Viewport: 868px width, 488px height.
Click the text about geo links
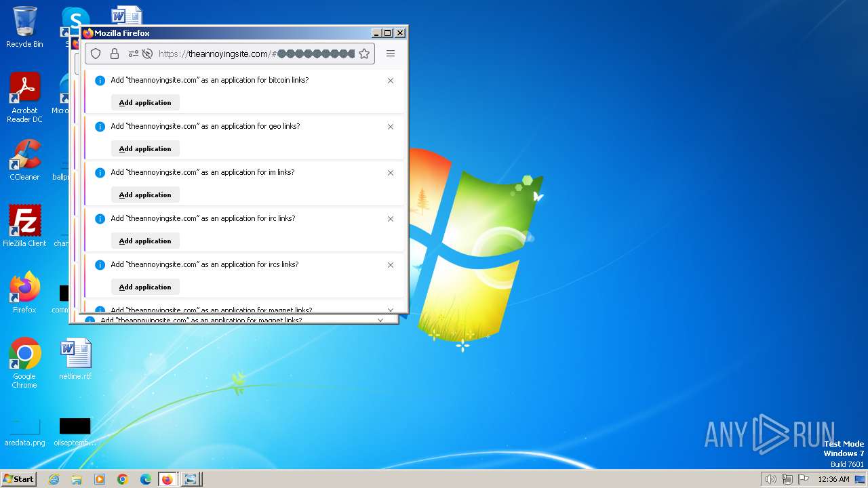tap(205, 126)
